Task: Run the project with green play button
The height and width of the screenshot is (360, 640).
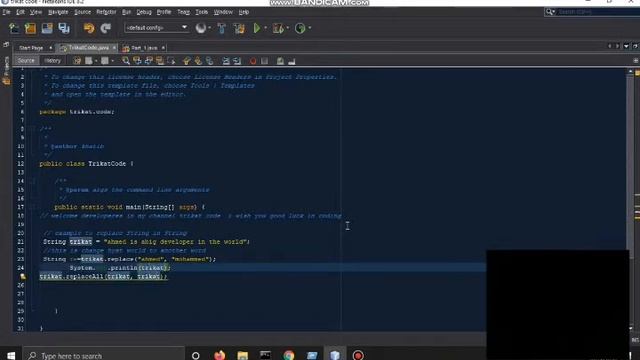Action: 257,28
